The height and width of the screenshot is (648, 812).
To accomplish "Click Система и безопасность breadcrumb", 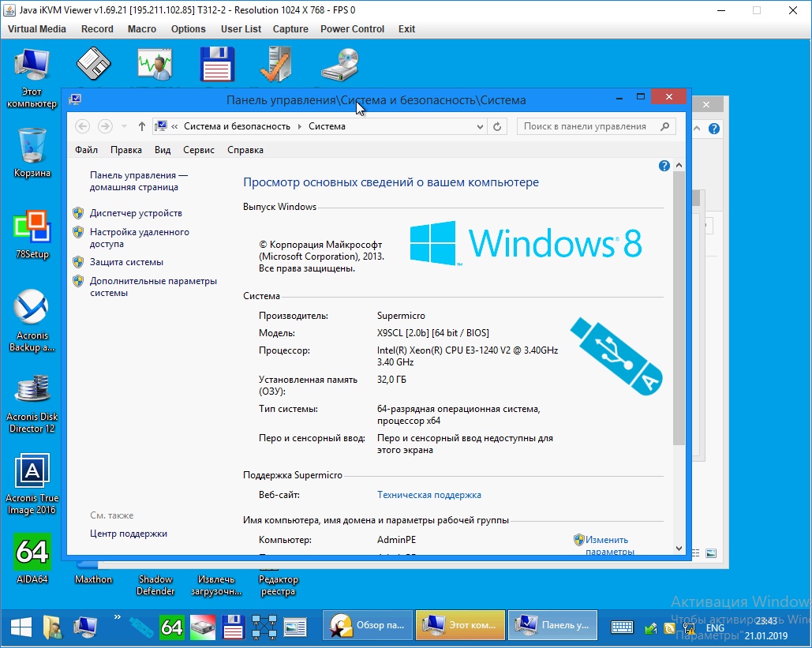I will point(237,126).
